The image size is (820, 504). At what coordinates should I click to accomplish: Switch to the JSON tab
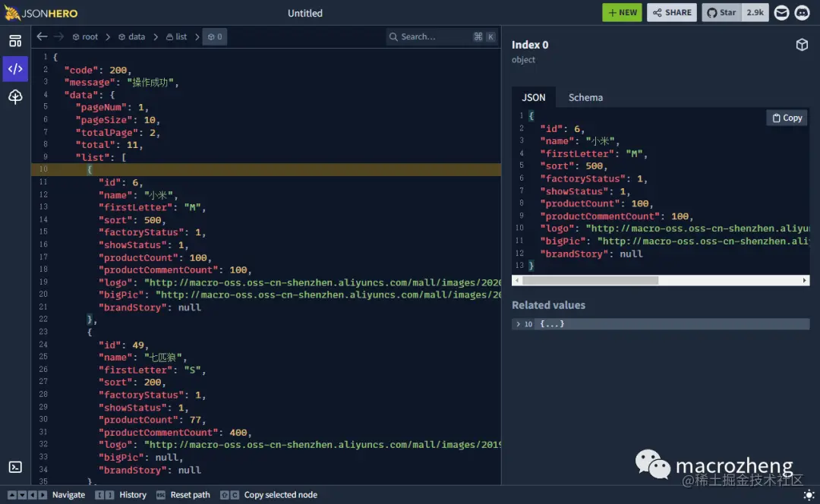pyautogui.click(x=534, y=98)
